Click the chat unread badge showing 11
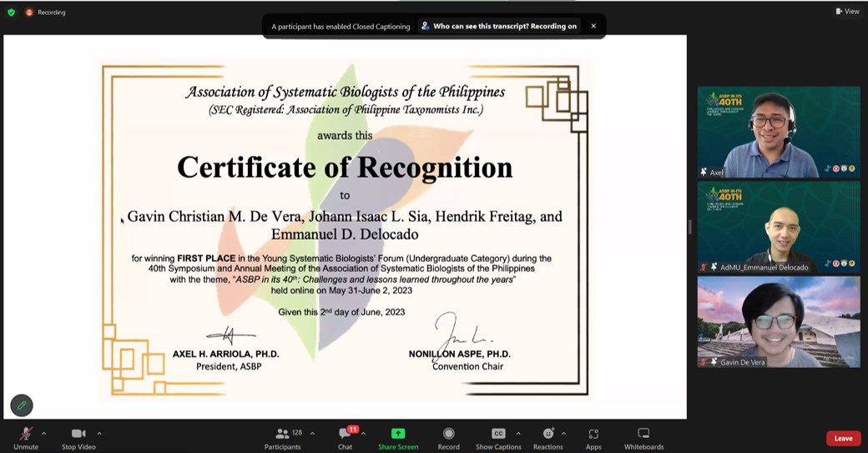 (x=352, y=429)
